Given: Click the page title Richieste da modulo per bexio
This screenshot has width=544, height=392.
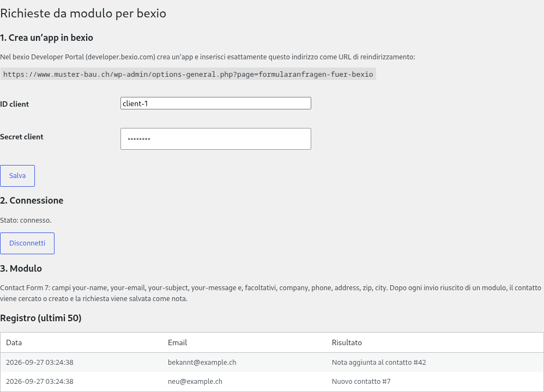Looking at the screenshot, I should (x=83, y=14).
